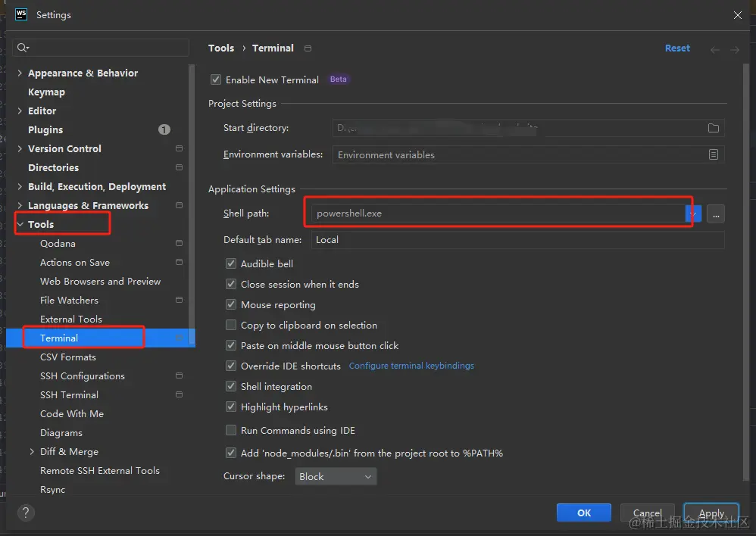Toggle Enable New Terminal checkbox

click(216, 79)
